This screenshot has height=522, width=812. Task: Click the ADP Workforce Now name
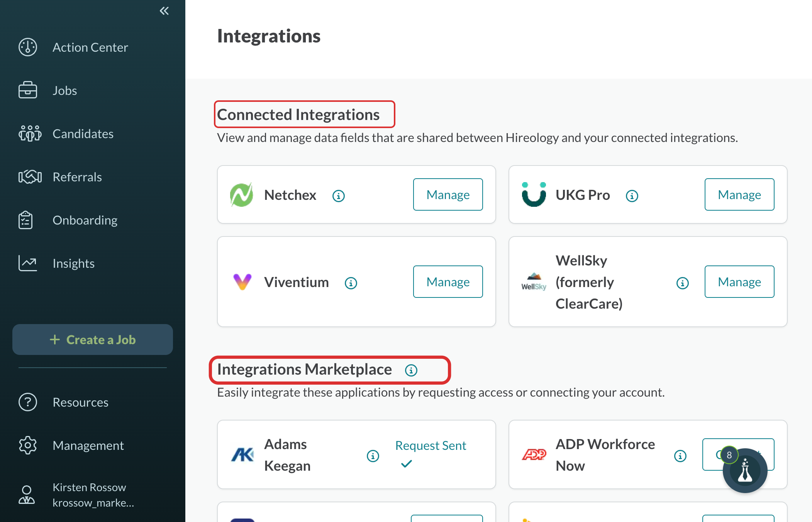pos(605,455)
